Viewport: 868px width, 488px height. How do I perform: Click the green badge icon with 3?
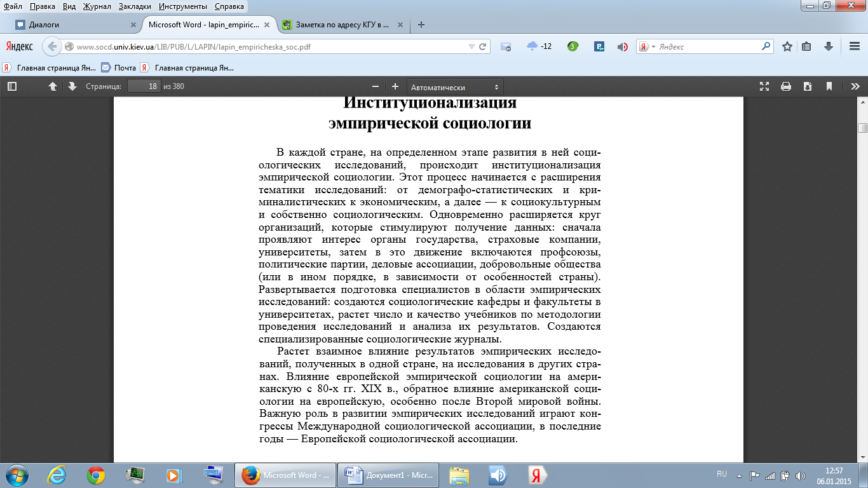tap(573, 46)
